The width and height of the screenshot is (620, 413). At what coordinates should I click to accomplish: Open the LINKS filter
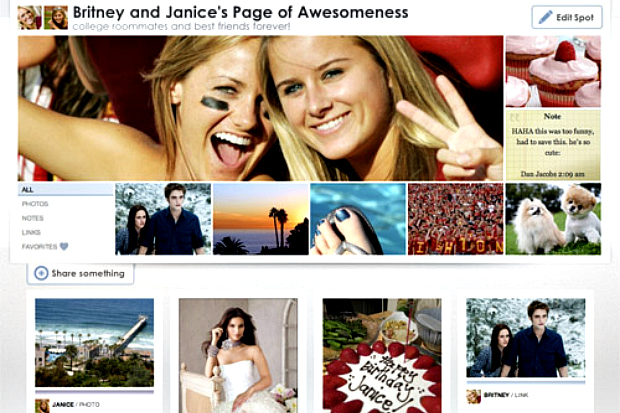(31, 232)
